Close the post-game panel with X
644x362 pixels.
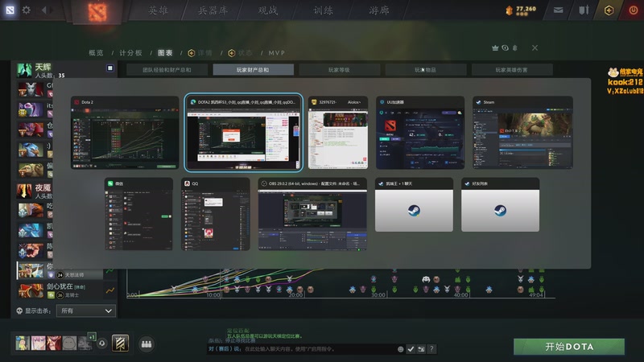pos(535,48)
